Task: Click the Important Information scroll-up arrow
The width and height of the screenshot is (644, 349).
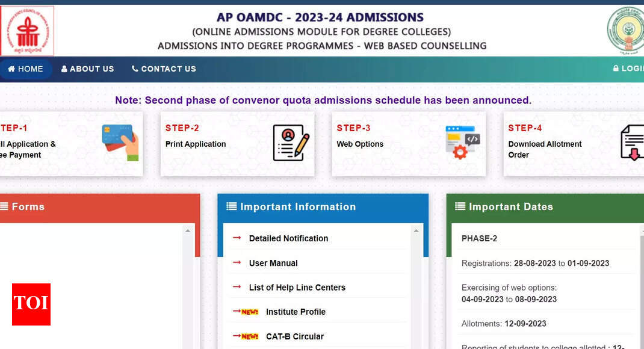Action: click(416, 230)
